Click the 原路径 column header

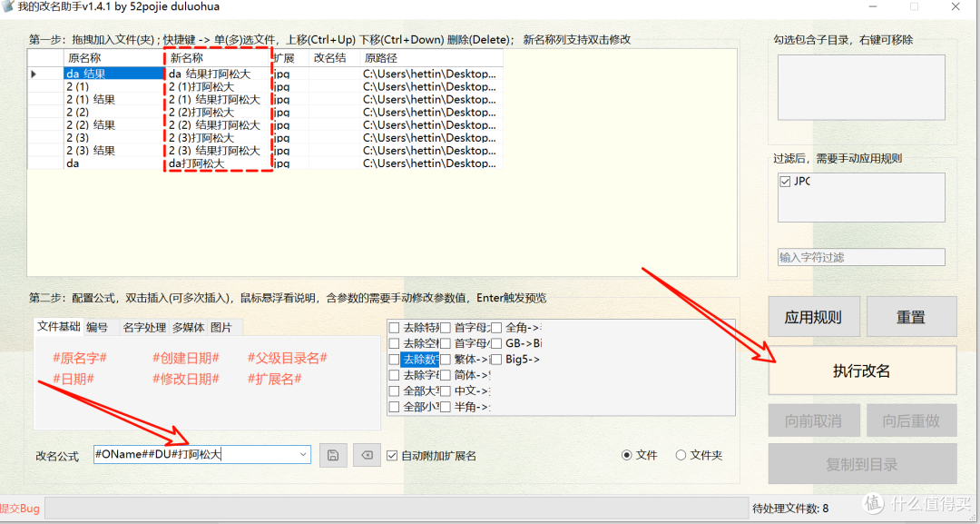(x=431, y=58)
